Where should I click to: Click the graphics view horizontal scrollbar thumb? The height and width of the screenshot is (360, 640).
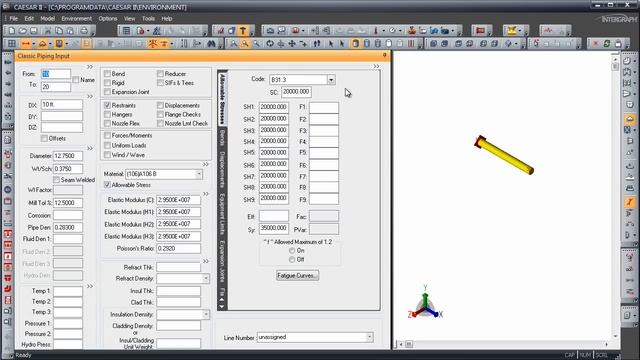tap(409, 344)
